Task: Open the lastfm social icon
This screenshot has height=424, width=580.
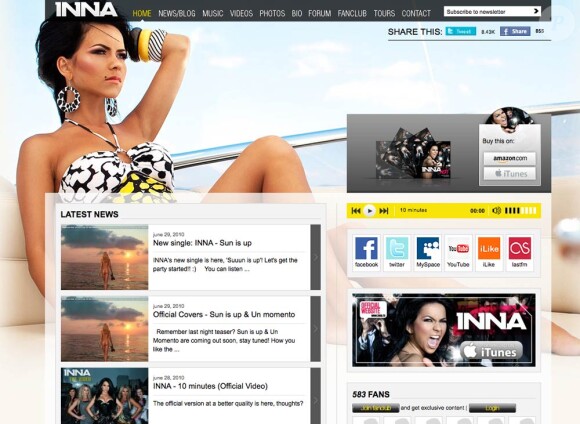Action: point(520,253)
